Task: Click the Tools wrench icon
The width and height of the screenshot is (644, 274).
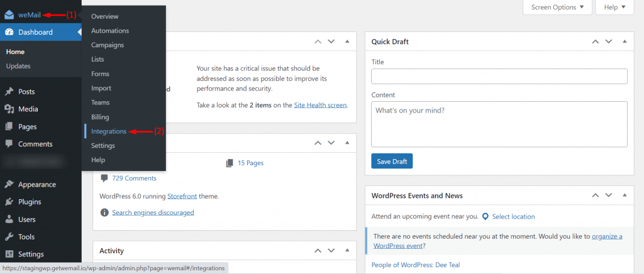Action: pyautogui.click(x=9, y=237)
